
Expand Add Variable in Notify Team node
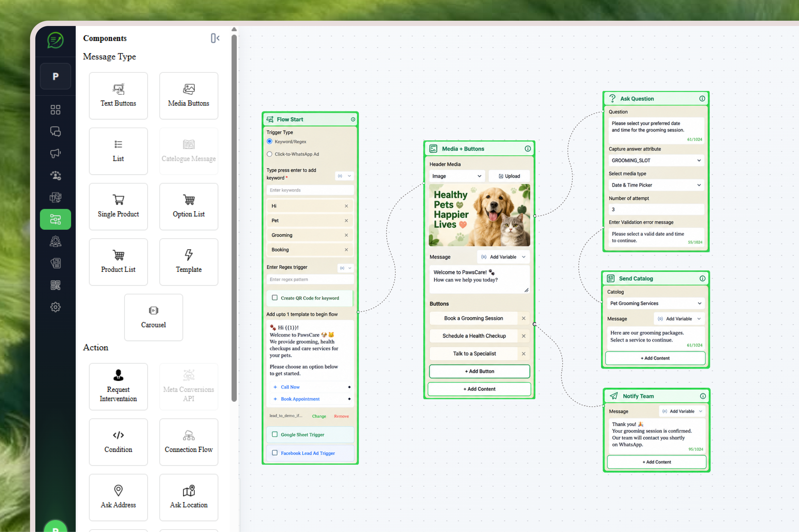click(x=682, y=411)
